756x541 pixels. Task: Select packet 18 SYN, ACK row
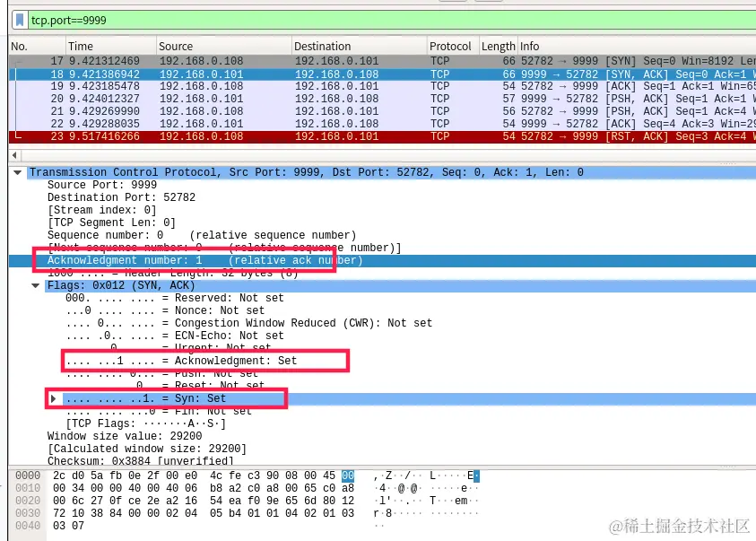(382, 74)
